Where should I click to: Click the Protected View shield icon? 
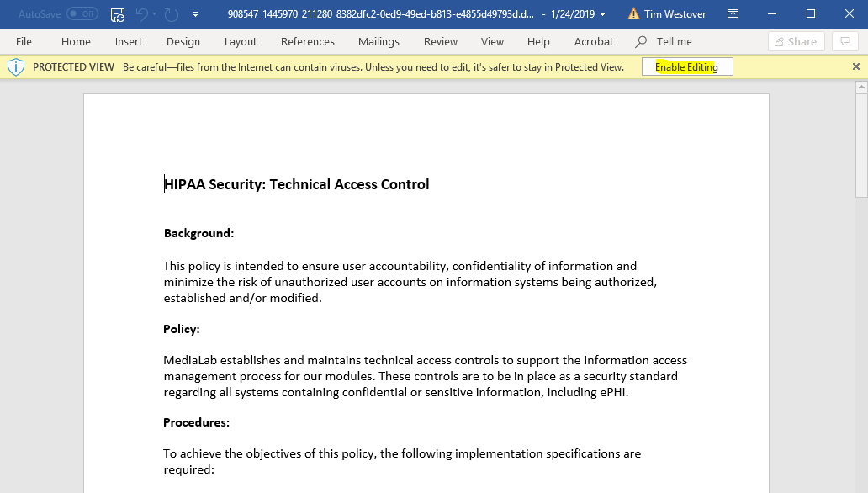[x=16, y=67]
